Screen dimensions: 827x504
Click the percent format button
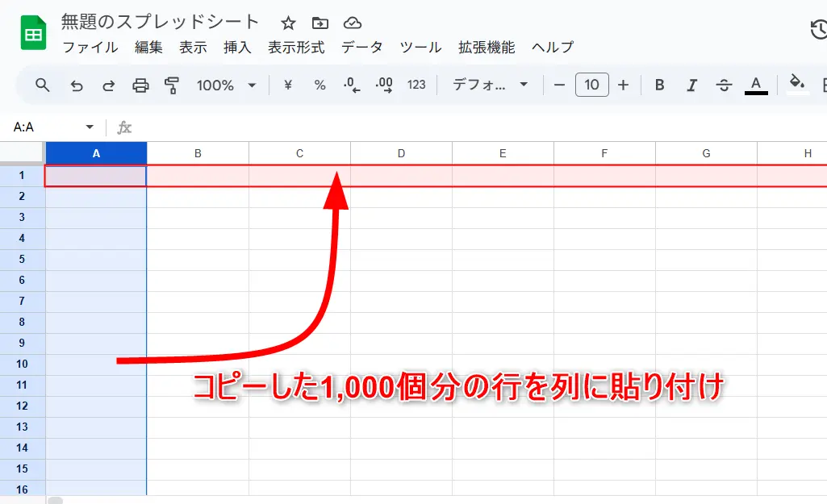(320, 85)
